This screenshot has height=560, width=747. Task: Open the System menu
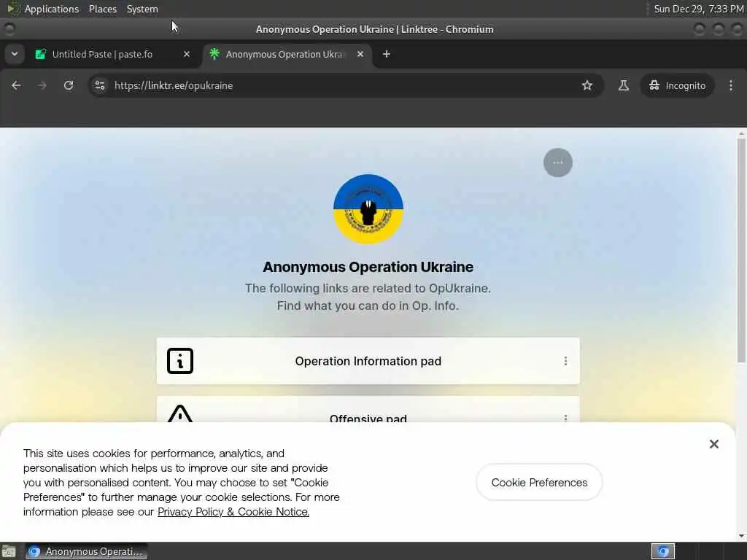(x=142, y=9)
